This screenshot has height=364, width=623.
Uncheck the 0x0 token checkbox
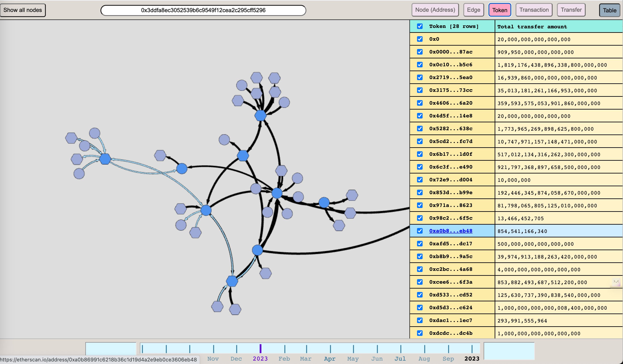click(420, 39)
